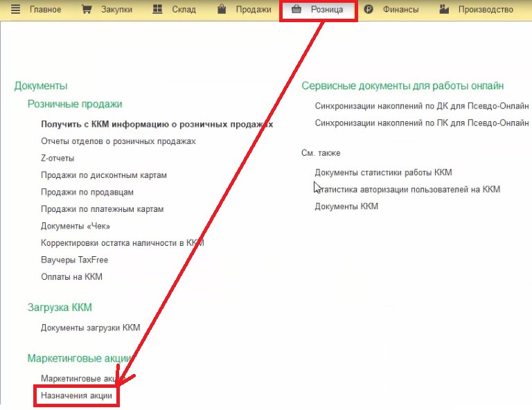This screenshot has width=532, height=410.
Task: Open the Главное section
Action: [x=46, y=10]
